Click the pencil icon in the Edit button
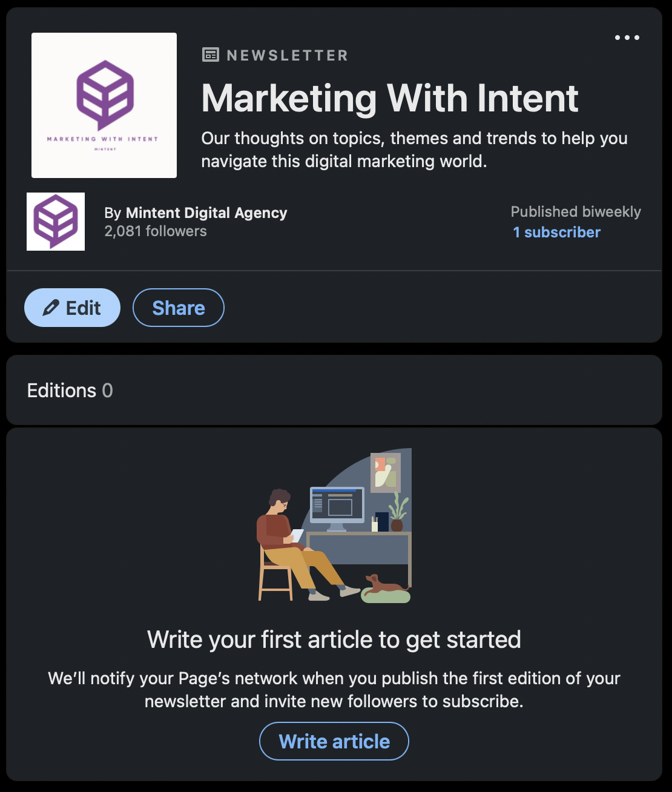Image resolution: width=672 pixels, height=792 pixels. [x=51, y=308]
